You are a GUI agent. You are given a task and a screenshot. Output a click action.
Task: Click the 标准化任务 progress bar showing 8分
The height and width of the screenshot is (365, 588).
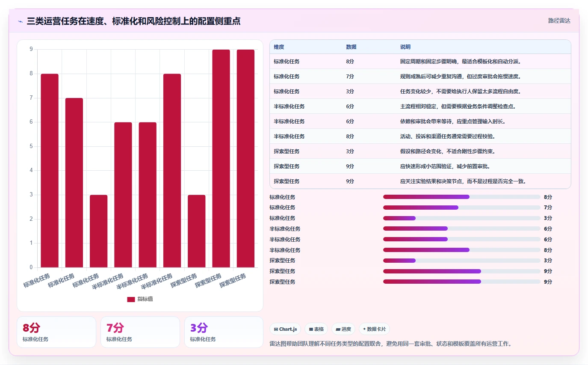coord(462,197)
